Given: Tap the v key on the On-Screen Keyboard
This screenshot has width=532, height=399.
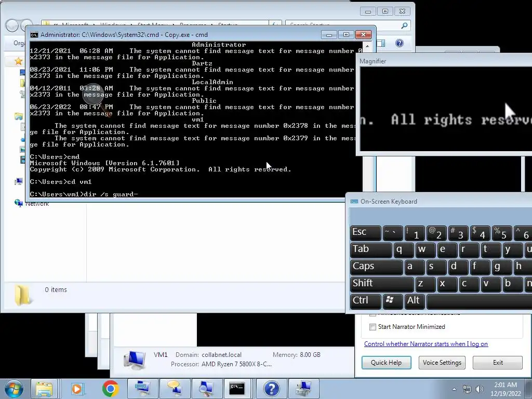Looking at the screenshot, I should click(490, 284).
